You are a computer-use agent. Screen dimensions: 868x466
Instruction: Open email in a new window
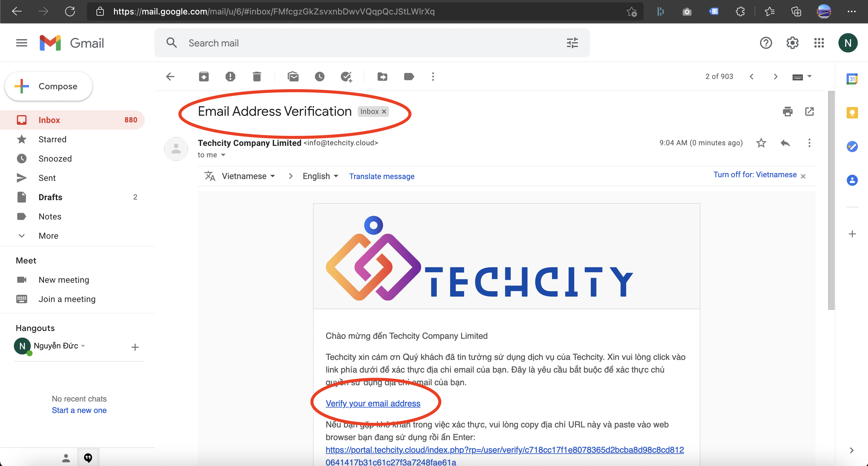coord(809,112)
